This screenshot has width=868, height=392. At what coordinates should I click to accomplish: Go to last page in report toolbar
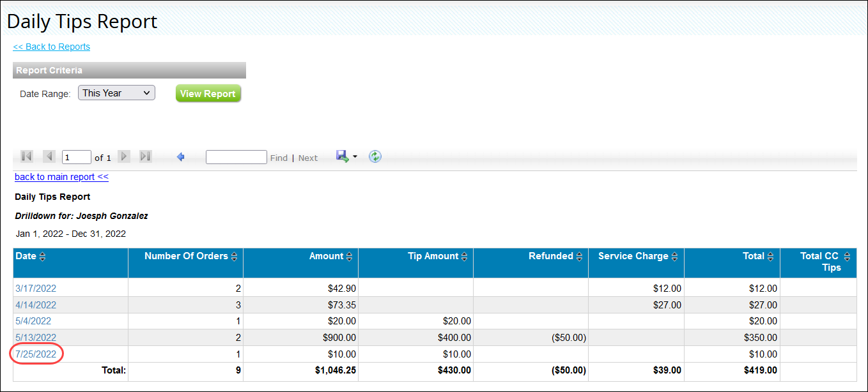tap(146, 156)
